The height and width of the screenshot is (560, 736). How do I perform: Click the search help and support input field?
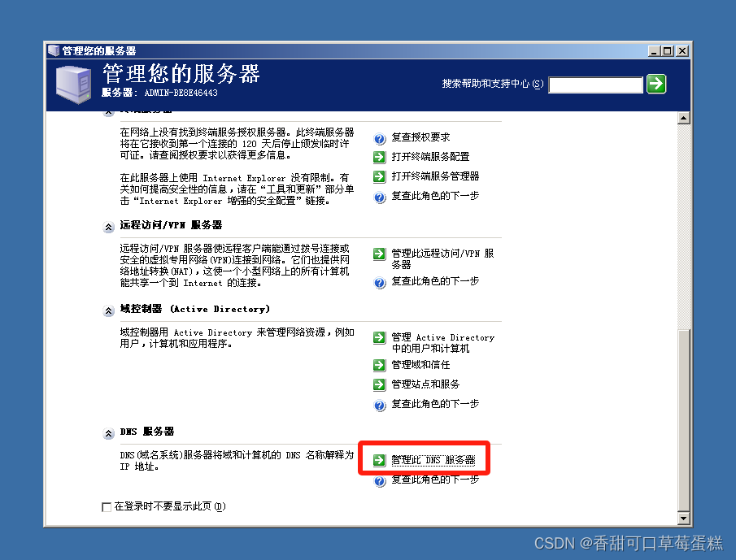coord(595,85)
